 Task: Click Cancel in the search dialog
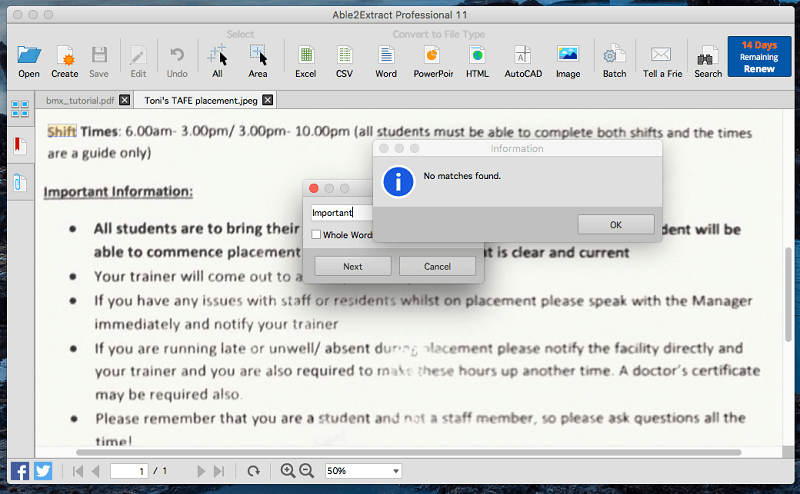click(437, 266)
